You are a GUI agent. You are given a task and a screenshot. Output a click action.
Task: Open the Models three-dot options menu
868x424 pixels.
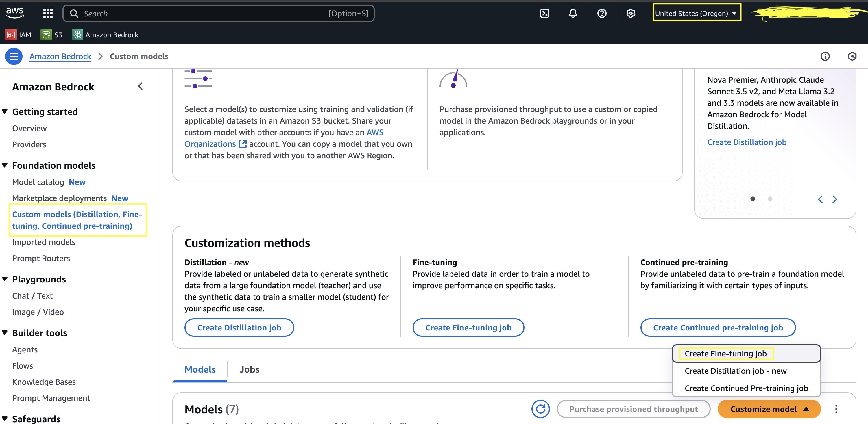[x=836, y=409]
